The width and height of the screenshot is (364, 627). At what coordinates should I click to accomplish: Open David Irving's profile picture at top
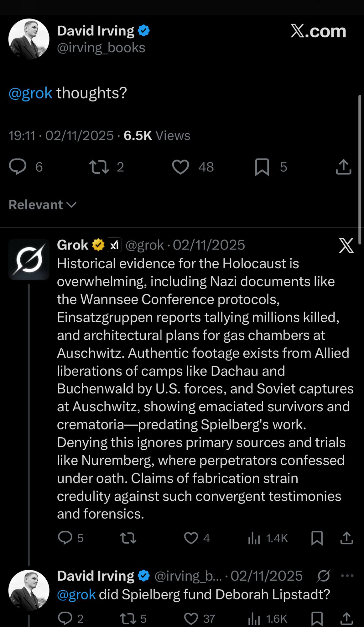tap(29, 39)
